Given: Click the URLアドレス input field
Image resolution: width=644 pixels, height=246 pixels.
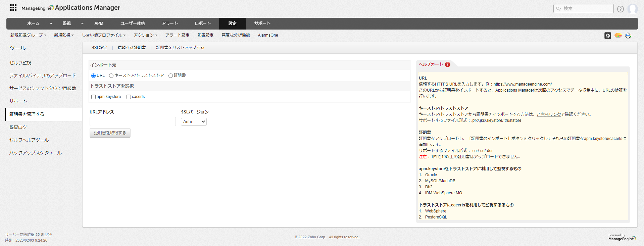Looking at the screenshot, I should click(133, 121).
